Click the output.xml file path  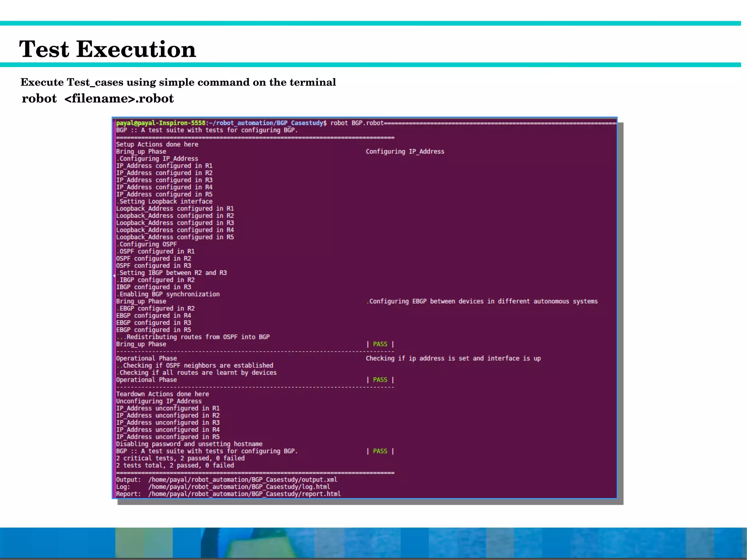242,480
